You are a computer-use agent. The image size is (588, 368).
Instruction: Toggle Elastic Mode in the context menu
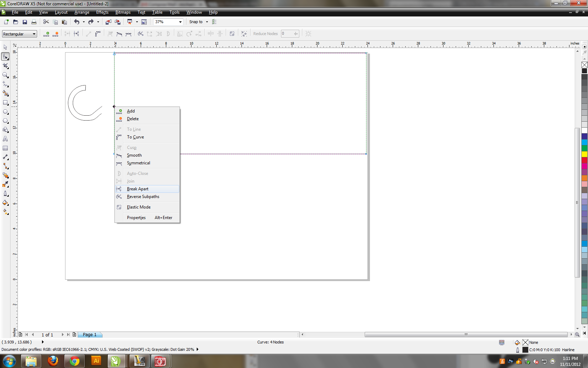coord(147,207)
